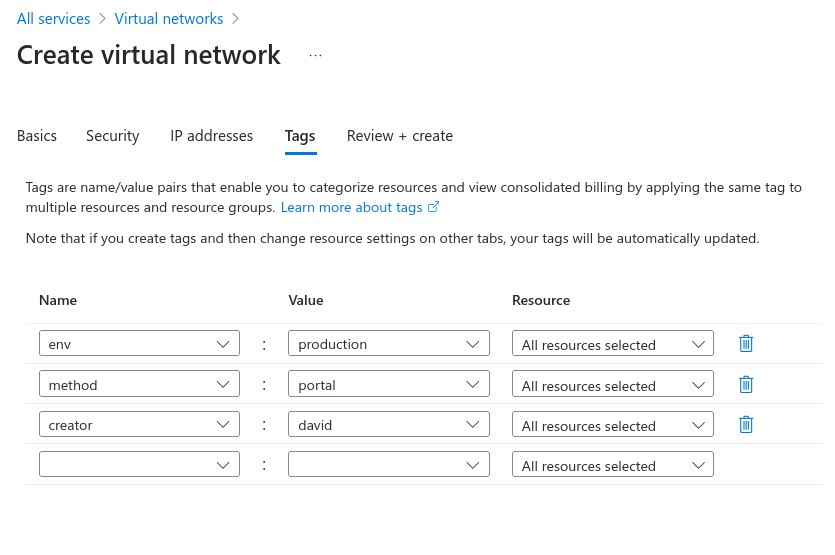
Task: Open the portal value dropdown
Action: click(388, 385)
